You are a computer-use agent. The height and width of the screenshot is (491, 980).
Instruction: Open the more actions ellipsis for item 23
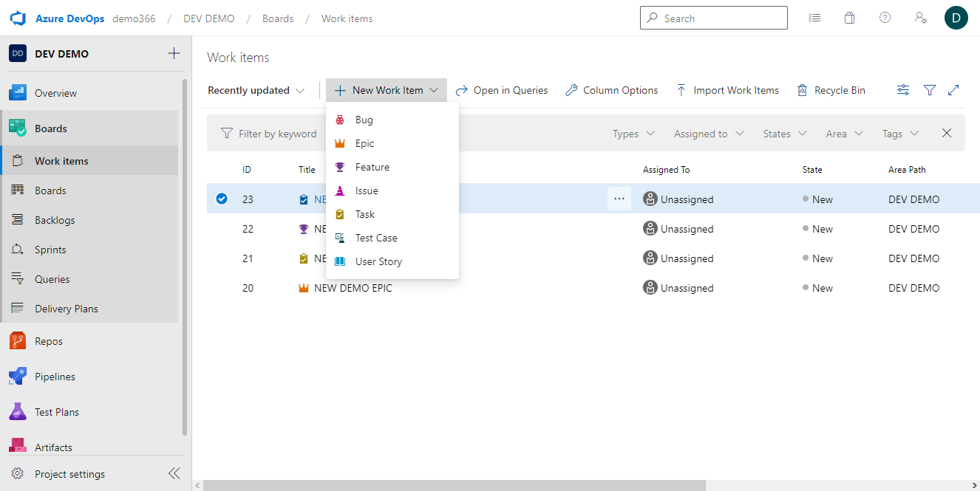click(619, 199)
